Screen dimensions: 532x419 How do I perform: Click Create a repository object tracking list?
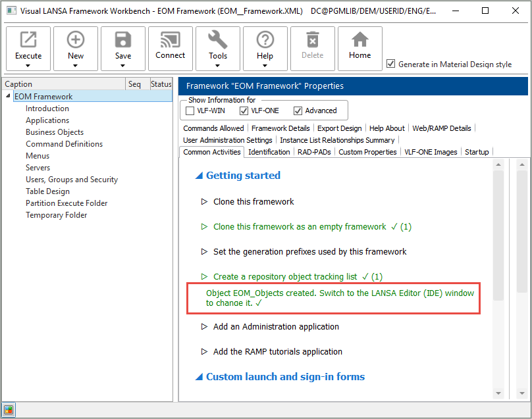pyautogui.click(x=285, y=277)
